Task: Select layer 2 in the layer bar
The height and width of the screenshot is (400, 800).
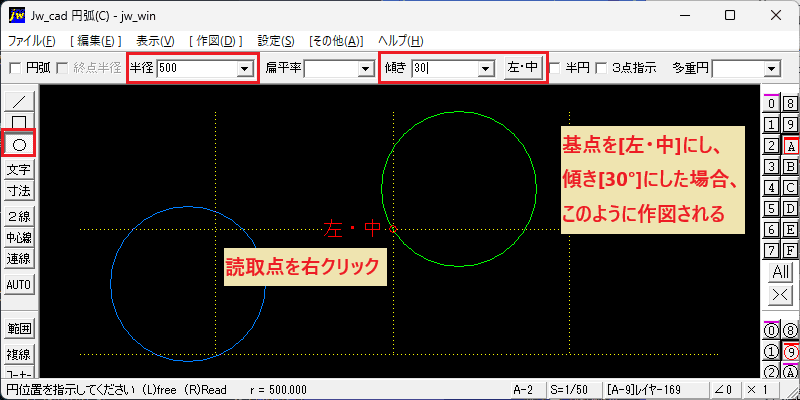Action: (772, 146)
